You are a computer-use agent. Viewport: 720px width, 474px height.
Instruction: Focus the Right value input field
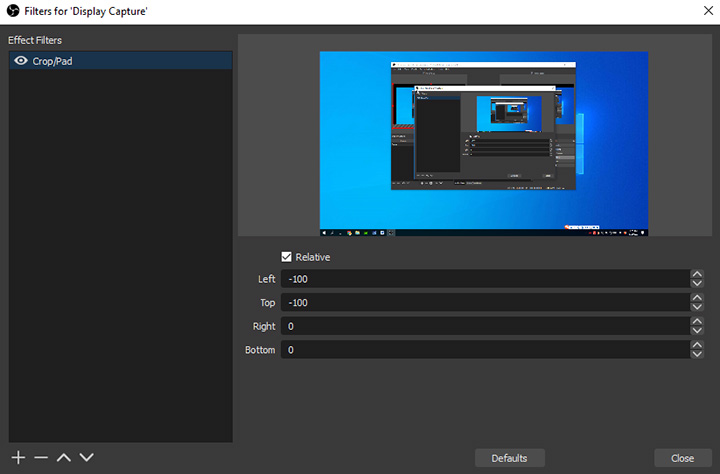484,326
